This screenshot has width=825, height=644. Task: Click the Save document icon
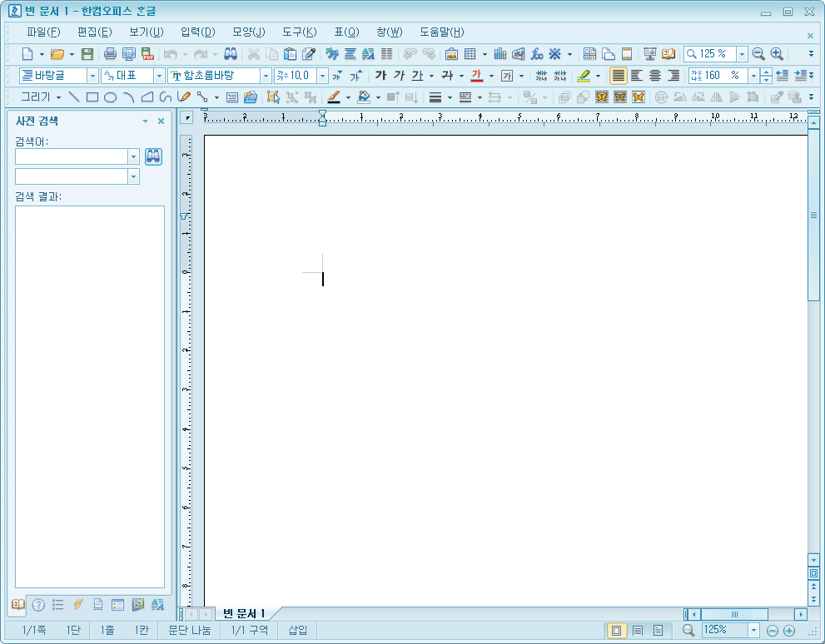tap(87, 54)
